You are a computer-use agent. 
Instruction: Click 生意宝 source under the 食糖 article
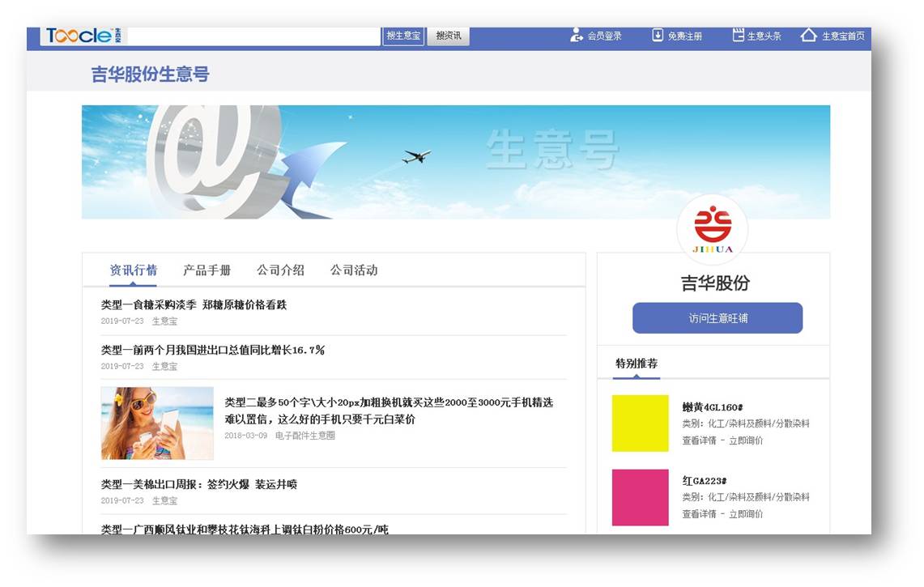tap(164, 321)
